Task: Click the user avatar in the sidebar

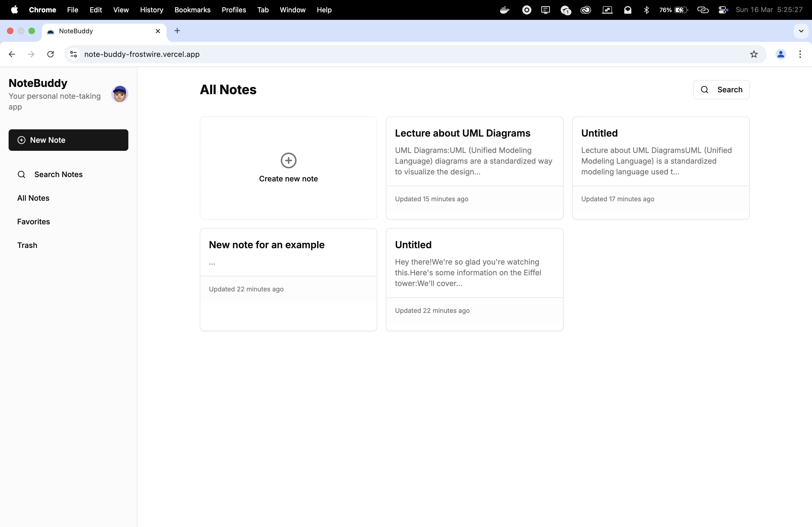Action: coord(119,94)
